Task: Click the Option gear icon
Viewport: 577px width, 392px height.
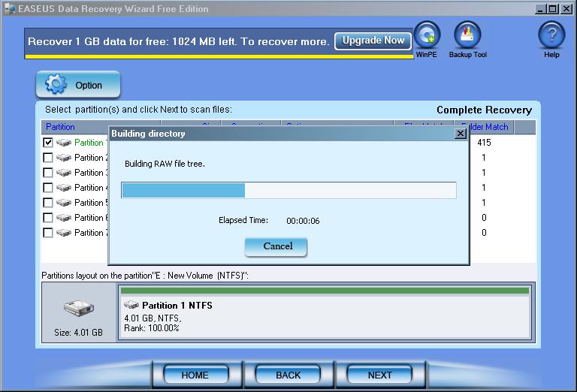Action: 56,85
